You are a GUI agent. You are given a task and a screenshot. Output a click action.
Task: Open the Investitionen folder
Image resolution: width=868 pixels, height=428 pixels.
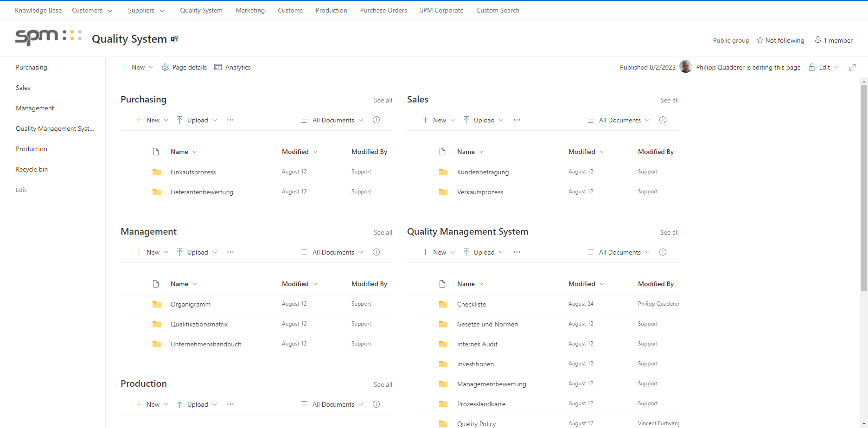(x=475, y=364)
